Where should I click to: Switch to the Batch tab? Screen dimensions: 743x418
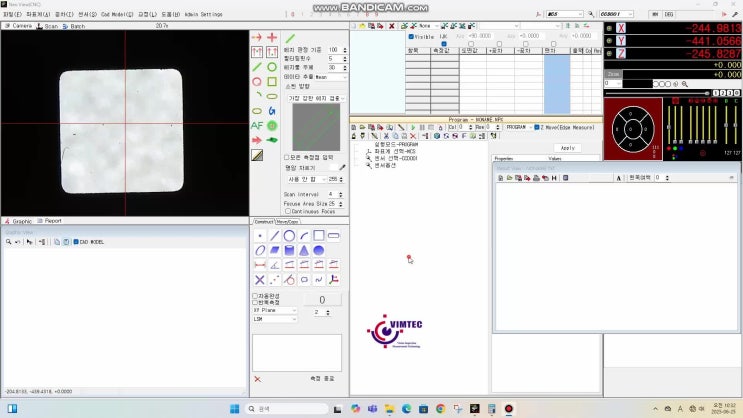click(74, 26)
